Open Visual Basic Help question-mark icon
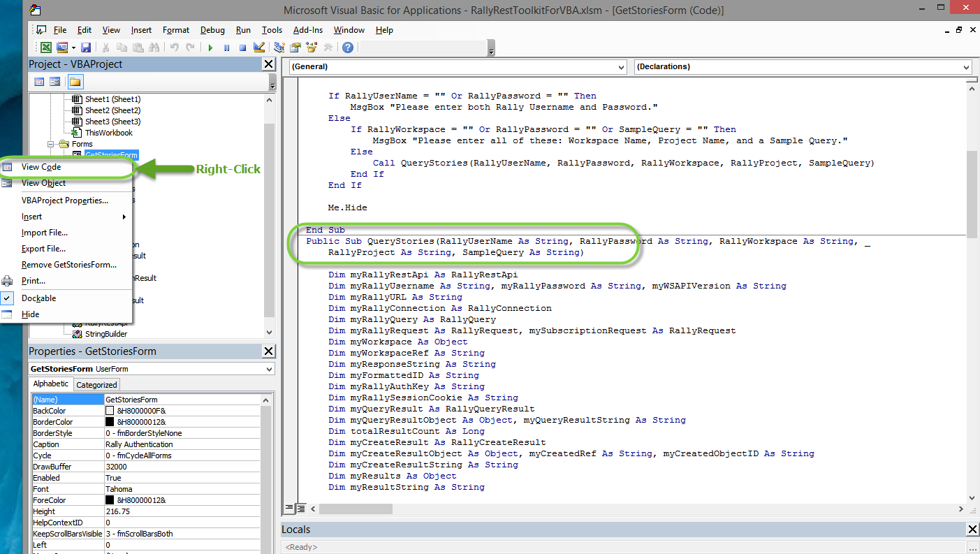980x554 pixels. click(x=347, y=48)
